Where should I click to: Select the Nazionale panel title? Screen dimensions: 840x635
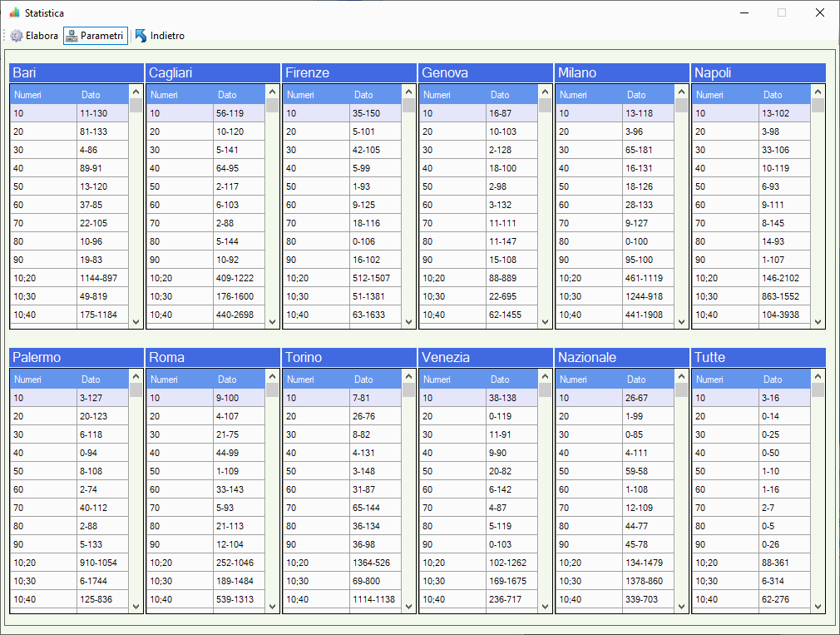point(622,357)
